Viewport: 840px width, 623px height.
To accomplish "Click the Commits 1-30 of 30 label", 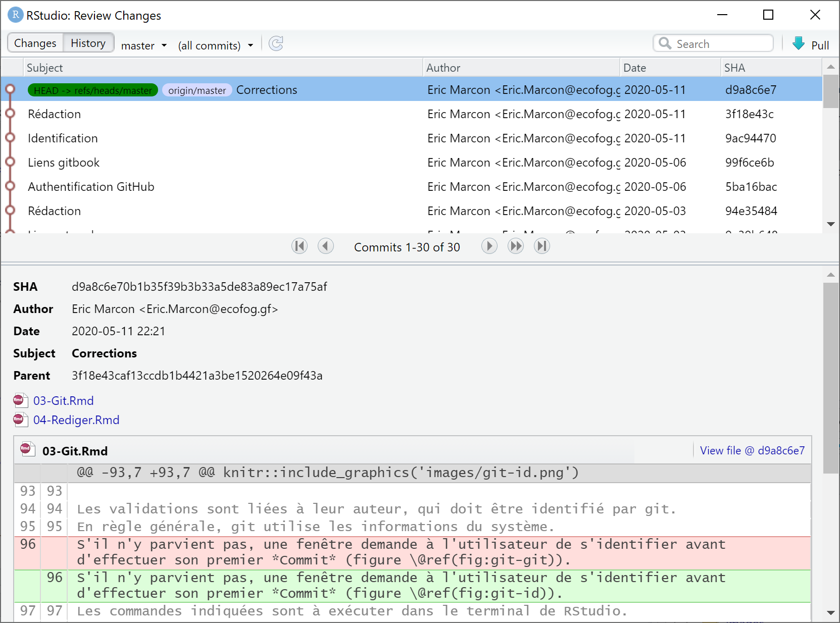I will coord(407,247).
